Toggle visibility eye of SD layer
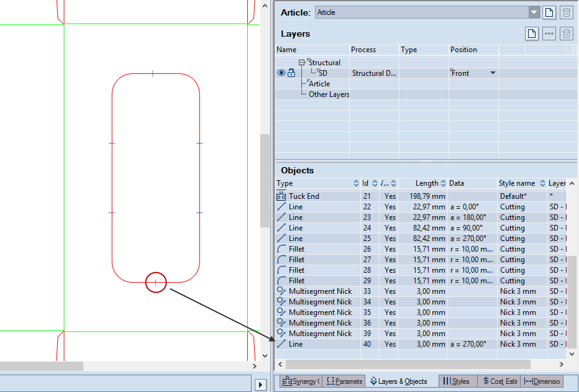 (x=281, y=73)
